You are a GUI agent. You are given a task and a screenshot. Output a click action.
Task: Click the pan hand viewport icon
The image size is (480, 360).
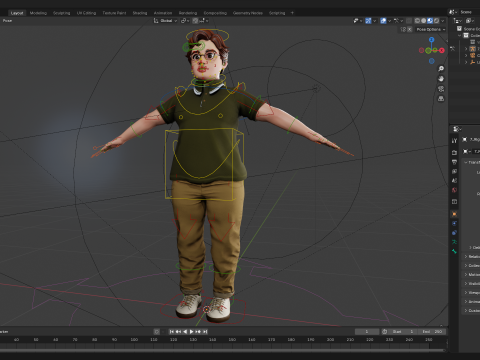[441, 79]
